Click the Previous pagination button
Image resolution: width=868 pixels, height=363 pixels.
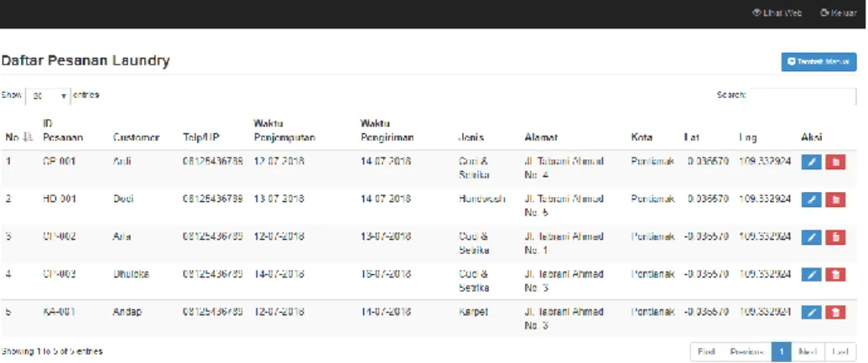pyautogui.click(x=746, y=352)
